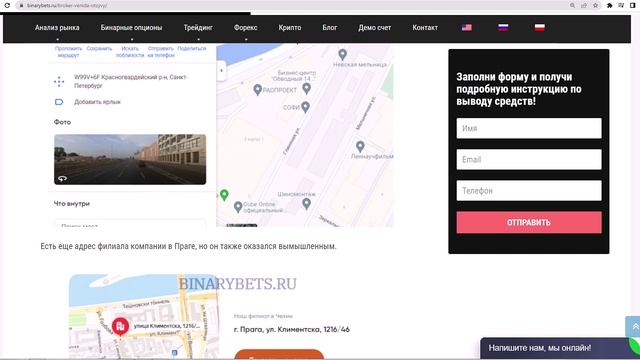
Task: Collapse the map side panel arrow
Action: click(221, 71)
